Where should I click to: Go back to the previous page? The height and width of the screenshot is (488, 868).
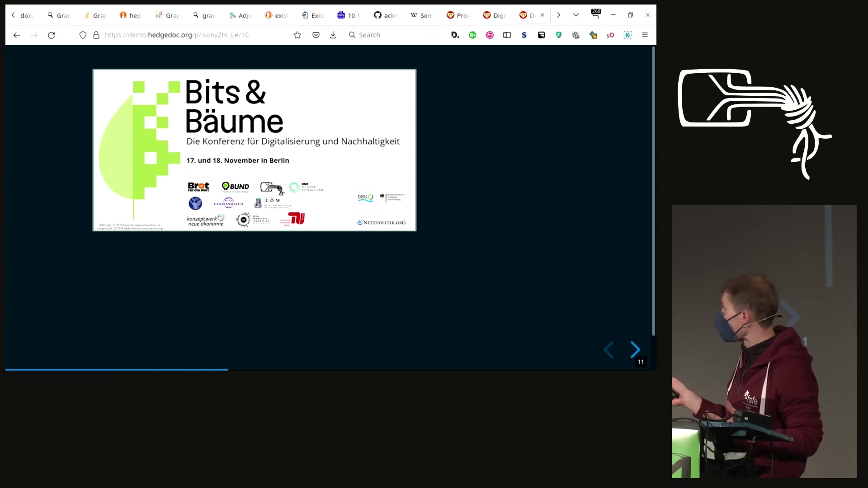(17, 35)
